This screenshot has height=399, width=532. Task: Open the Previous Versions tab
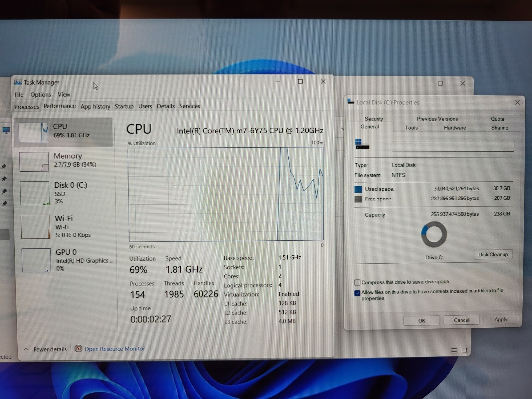pos(437,119)
